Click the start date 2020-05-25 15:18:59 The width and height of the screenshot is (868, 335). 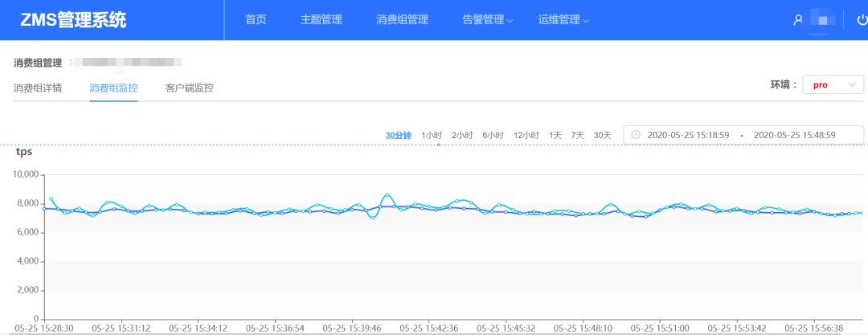tap(688, 134)
